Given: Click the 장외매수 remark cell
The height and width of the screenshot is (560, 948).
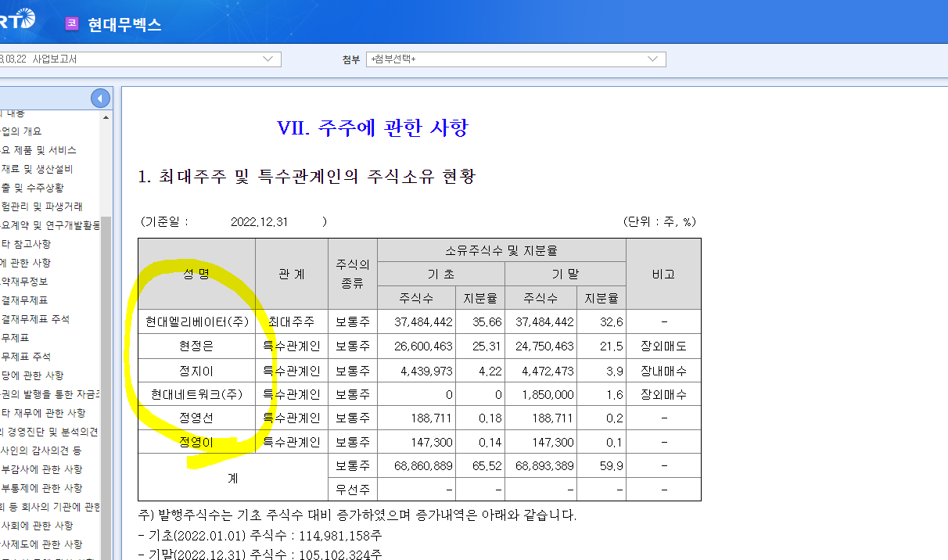Looking at the screenshot, I should (663, 394).
